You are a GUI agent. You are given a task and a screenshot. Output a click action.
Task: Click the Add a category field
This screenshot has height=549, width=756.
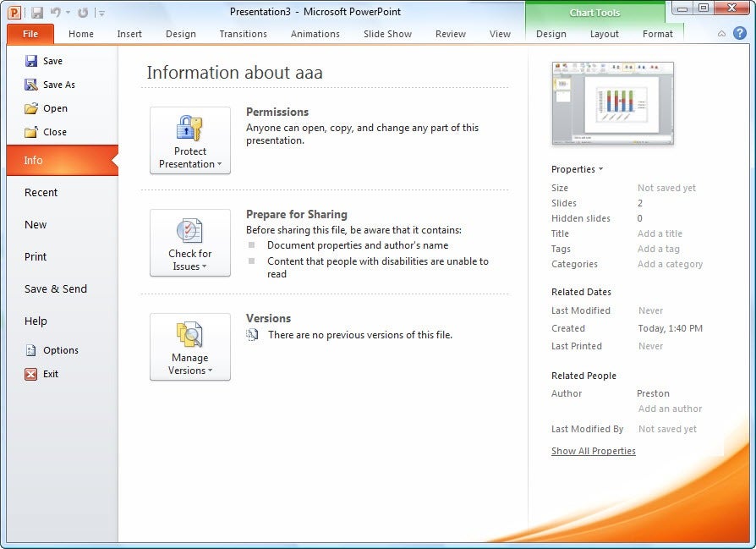click(x=670, y=265)
